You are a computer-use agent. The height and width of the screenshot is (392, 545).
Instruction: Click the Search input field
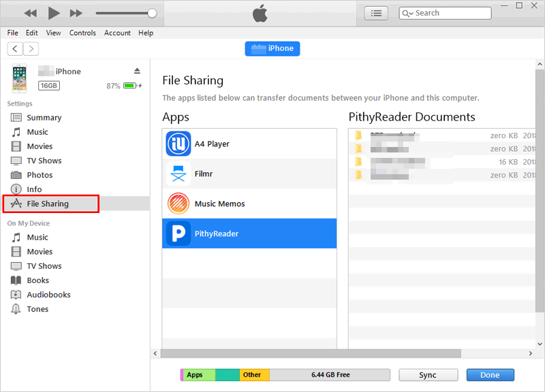click(x=445, y=13)
